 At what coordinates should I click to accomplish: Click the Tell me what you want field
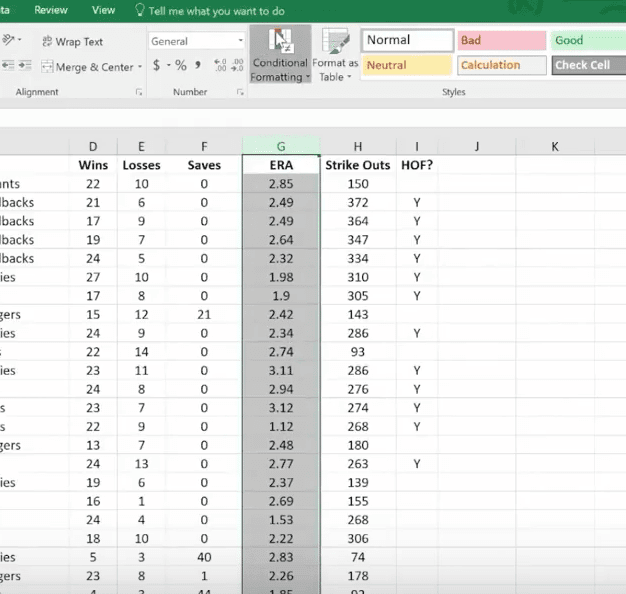click(x=215, y=10)
